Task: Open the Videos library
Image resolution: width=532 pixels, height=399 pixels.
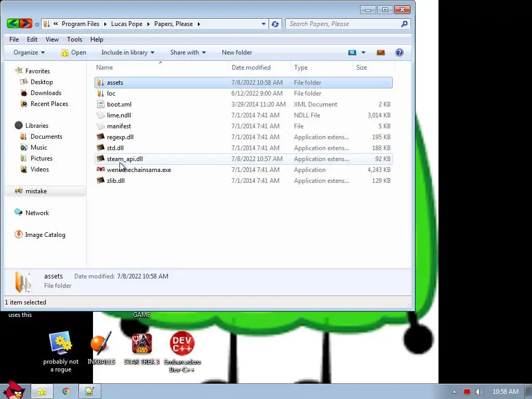Action: [39, 169]
